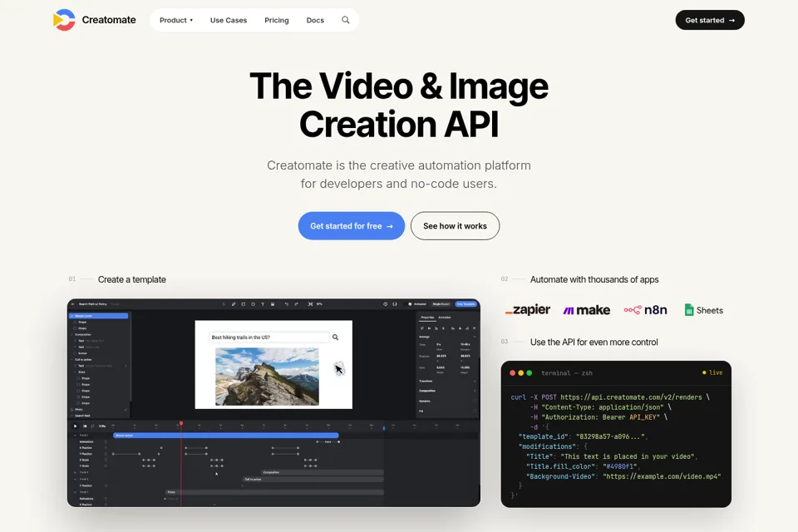Collapse Call to action group in layer tree
798x532 pixels.
(71, 359)
